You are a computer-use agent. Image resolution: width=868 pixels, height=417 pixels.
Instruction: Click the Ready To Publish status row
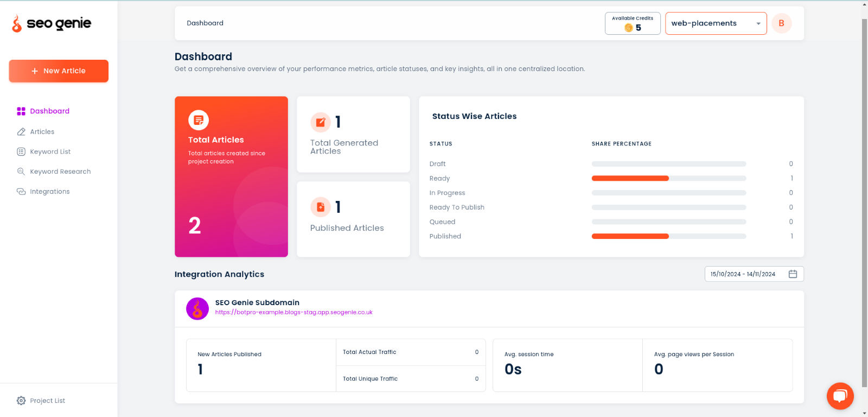click(x=611, y=207)
